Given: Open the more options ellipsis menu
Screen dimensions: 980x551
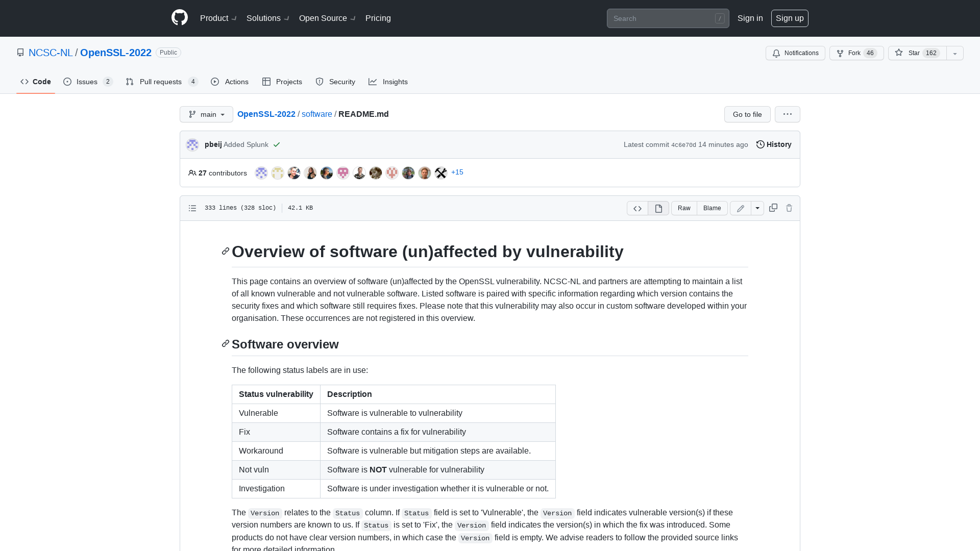Looking at the screenshot, I should (787, 114).
